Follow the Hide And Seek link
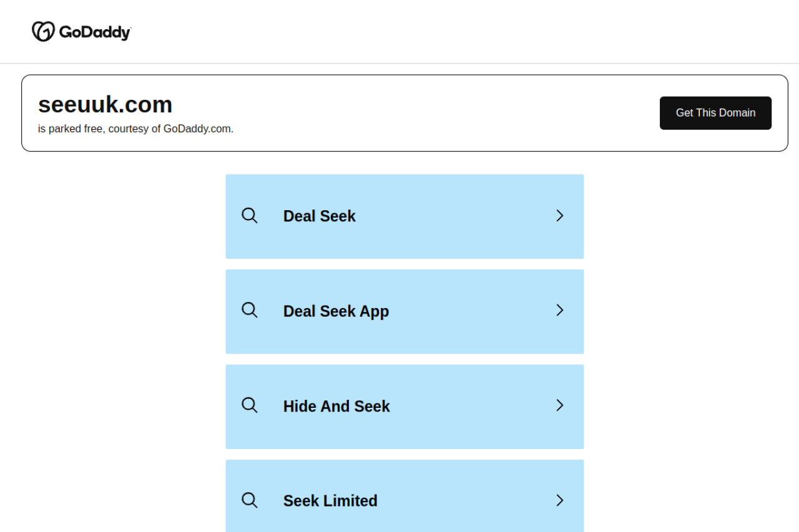 click(x=336, y=406)
